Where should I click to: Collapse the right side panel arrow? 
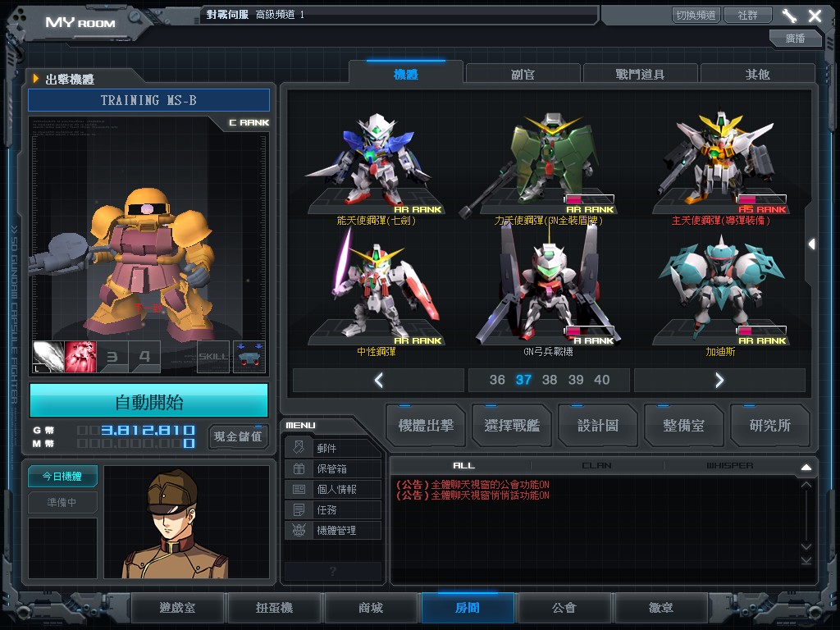pyautogui.click(x=812, y=244)
